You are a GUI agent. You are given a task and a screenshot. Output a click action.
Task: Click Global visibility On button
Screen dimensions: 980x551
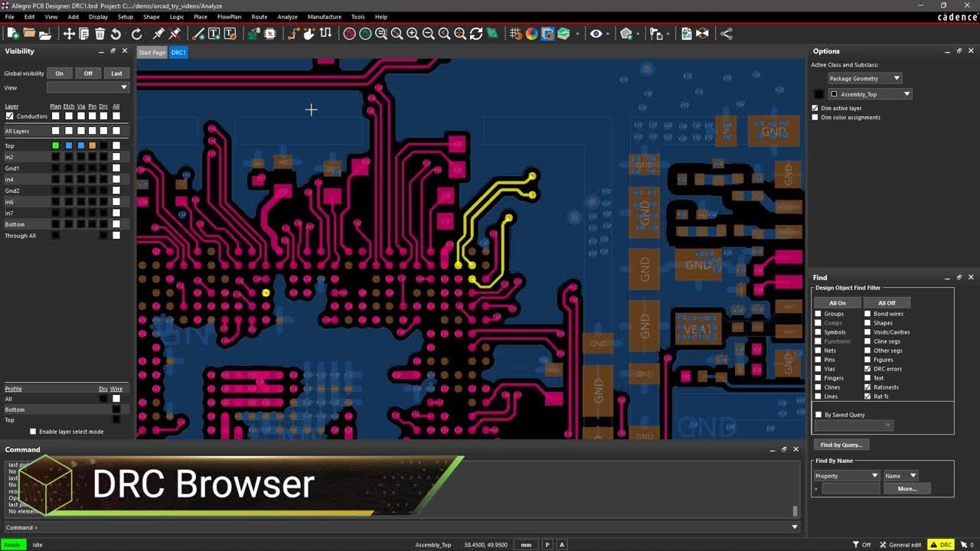pyautogui.click(x=60, y=73)
